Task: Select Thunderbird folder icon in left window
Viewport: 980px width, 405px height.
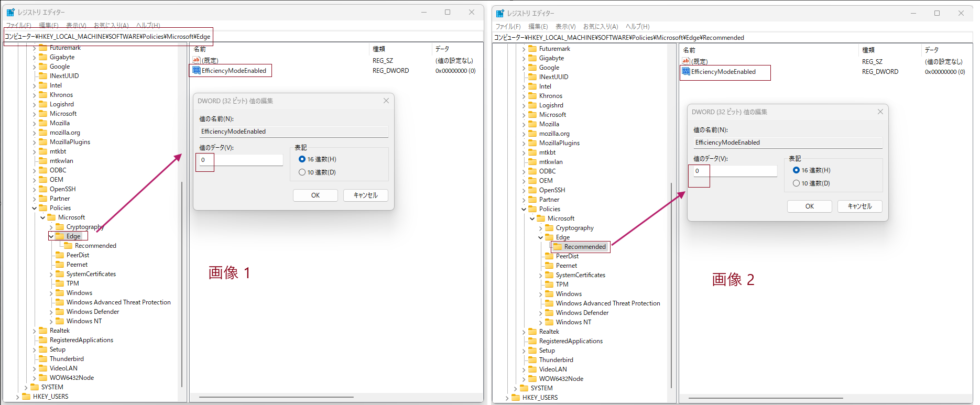Action: point(43,359)
